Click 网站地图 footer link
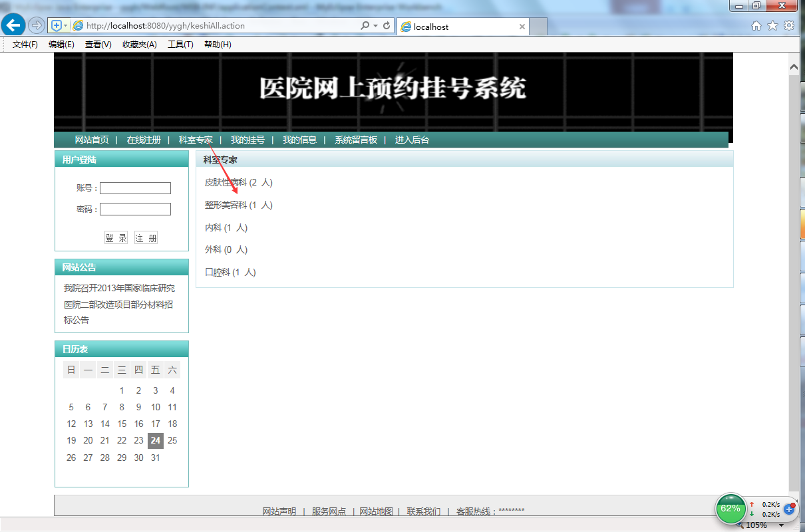805x532 pixels. (377, 511)
